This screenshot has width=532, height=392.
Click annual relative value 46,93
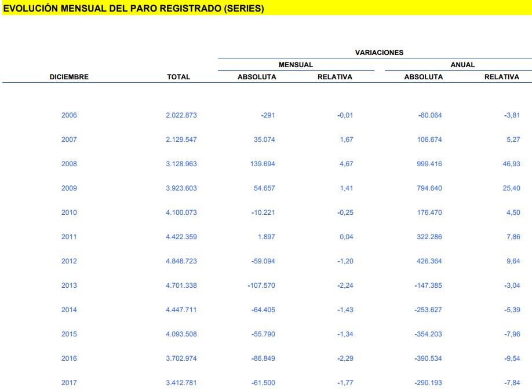512,164
